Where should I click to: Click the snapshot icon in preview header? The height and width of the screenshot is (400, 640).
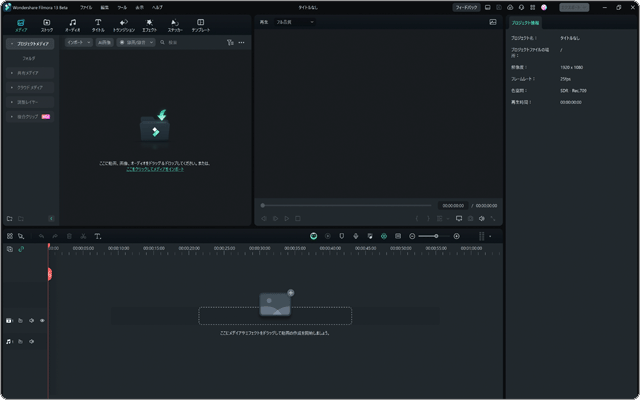[493, 21]
